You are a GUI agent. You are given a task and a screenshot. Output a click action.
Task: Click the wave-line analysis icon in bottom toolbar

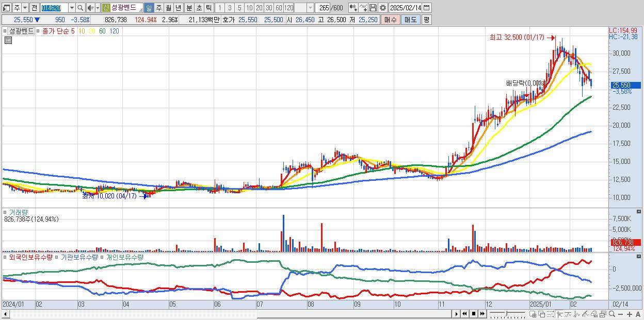tap(577, 314)
